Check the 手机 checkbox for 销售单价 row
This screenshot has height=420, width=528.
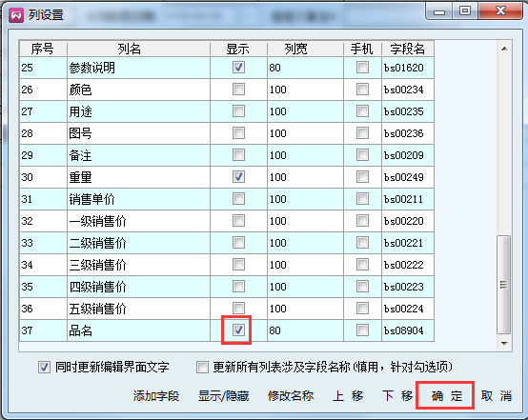coord(362,198)
